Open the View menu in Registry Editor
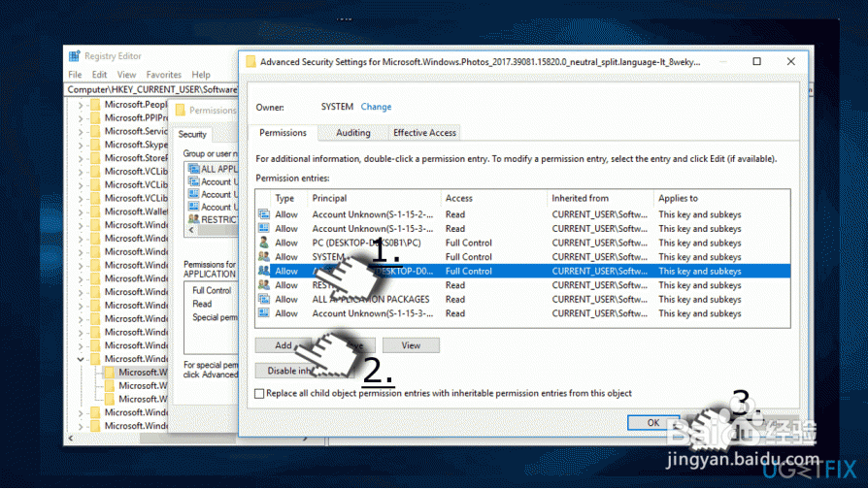The image size is (868, 489). pyautogui.click(x=126, y=74)
